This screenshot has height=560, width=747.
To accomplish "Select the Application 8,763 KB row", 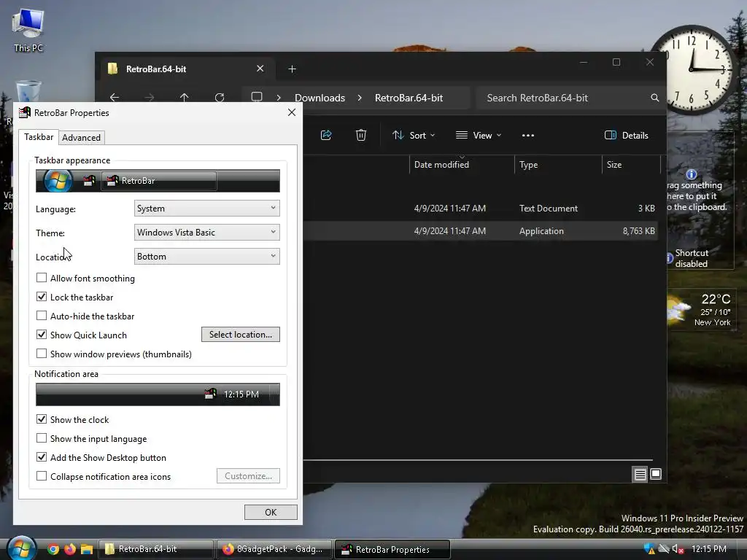I will coord(480,231).
